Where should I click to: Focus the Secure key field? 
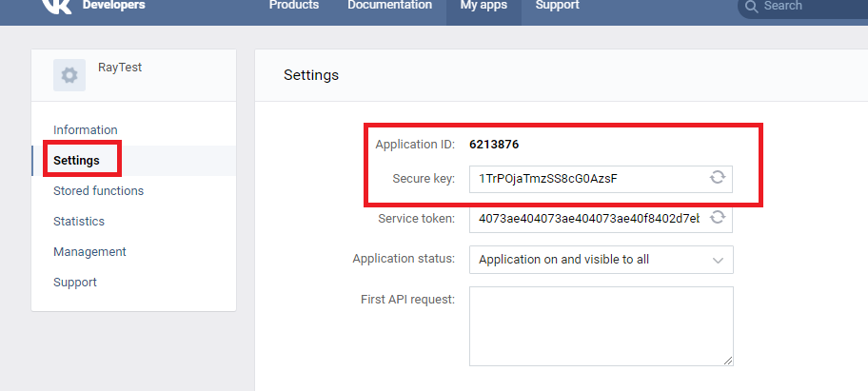coord(601,179)
